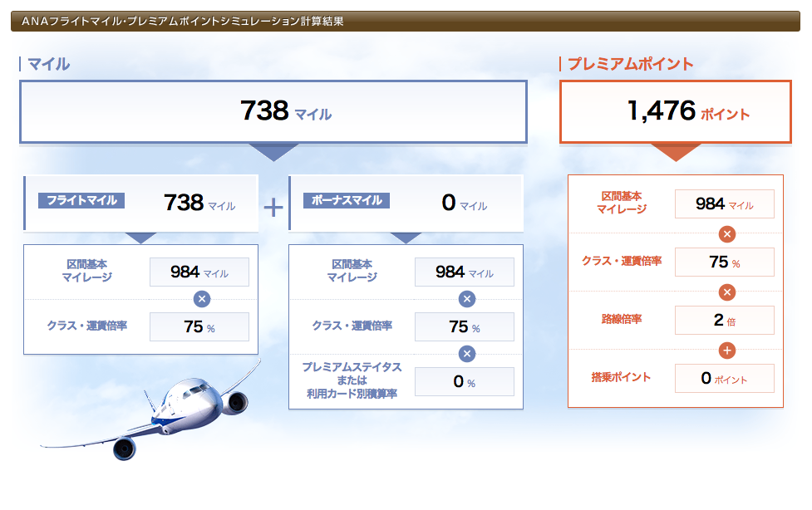812x510 pixels.
Task: Select the ボーナスマイル label tag
Action: pyautogui.click(x=347, y=200)
